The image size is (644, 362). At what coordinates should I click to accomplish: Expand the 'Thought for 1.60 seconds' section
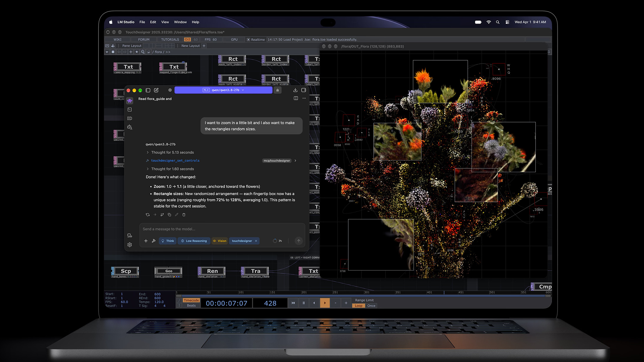click(170, 169)
